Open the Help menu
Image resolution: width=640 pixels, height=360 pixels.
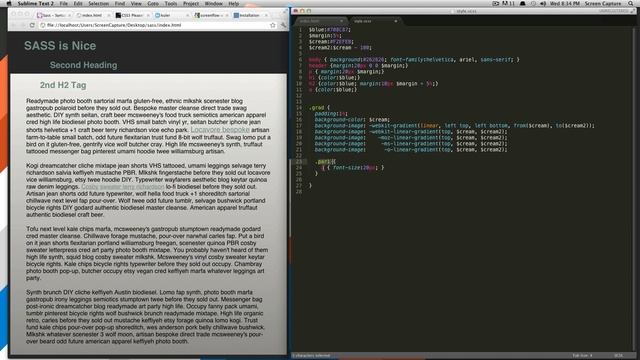click(233, 3)
